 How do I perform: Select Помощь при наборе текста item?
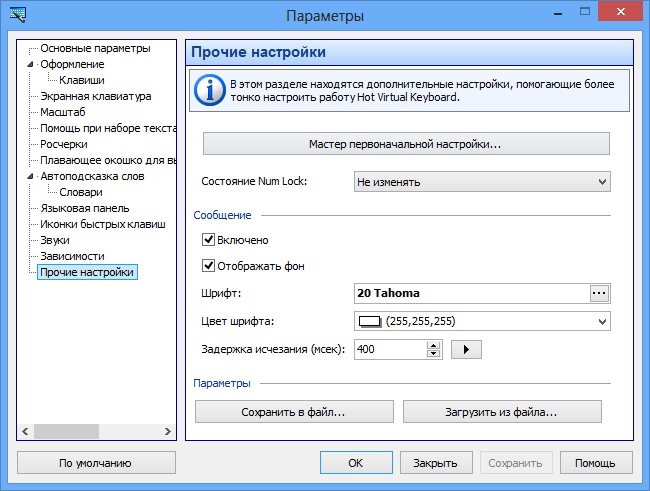[x=108, y=128]
